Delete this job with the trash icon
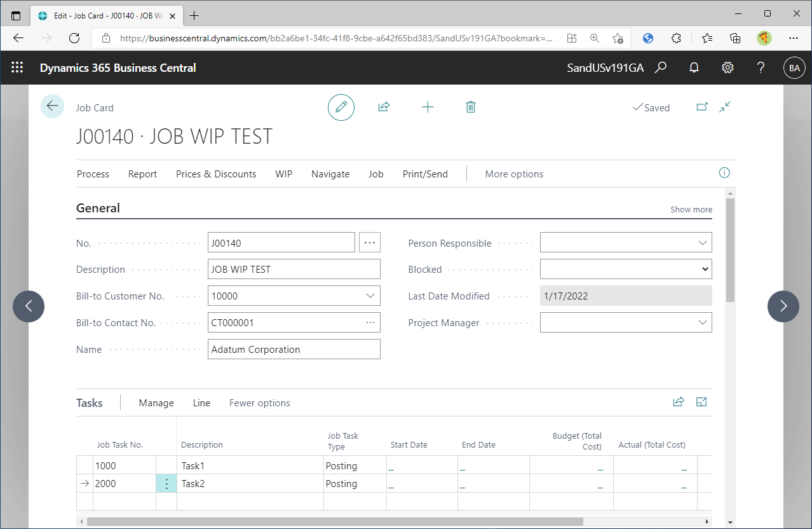 pyautogui.click(x=470, y=107)
